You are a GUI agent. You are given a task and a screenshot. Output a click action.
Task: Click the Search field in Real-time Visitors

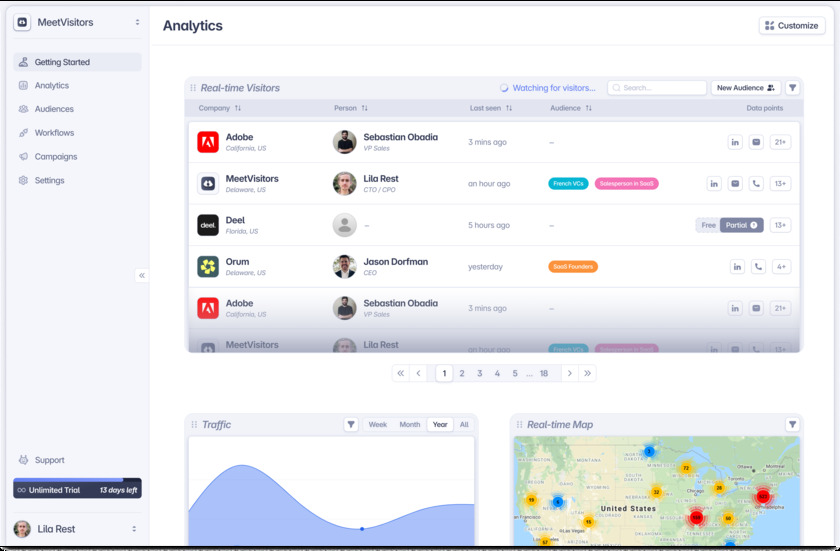657,88
